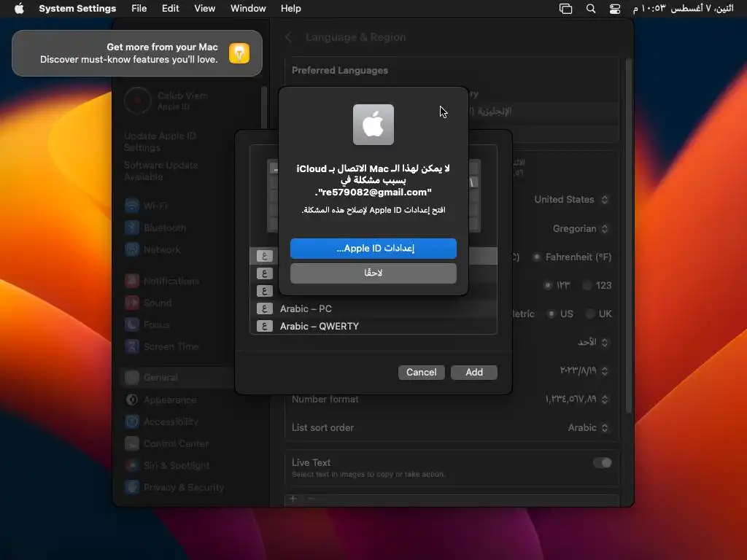Image resolution: width=747 pixels, height=560 pixels.
Task: Click the Arabic – PC keyboard icon
Action: [264, 308]
